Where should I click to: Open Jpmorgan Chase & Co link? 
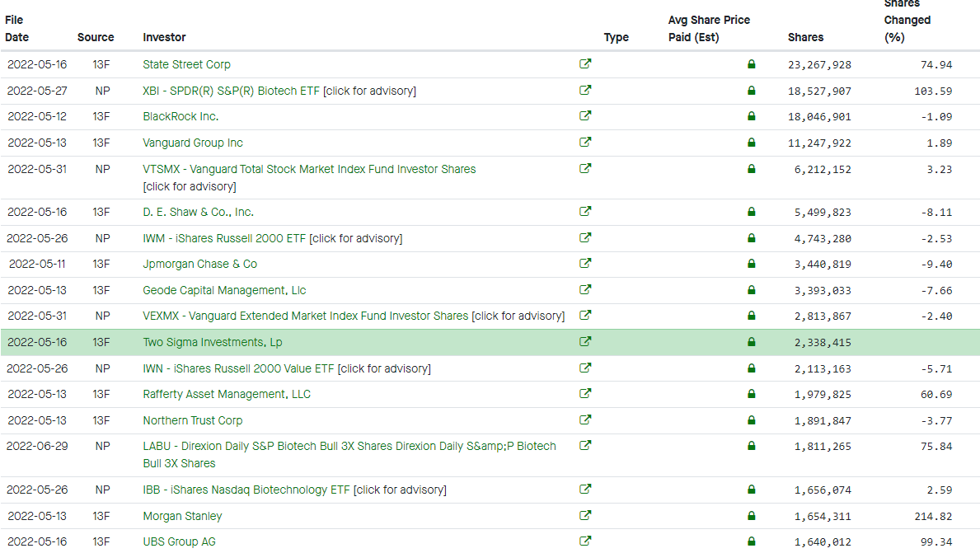pos(199,264)
